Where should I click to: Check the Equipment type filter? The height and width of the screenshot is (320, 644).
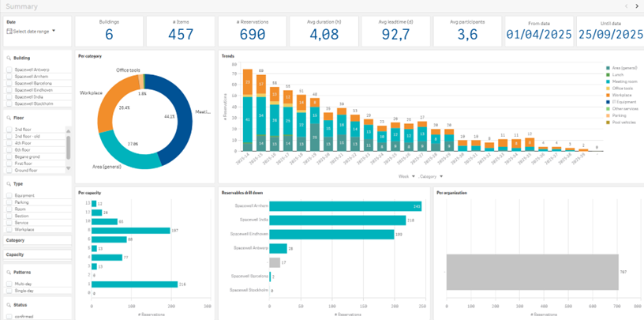pyautogui.click(x=9, y=196)
